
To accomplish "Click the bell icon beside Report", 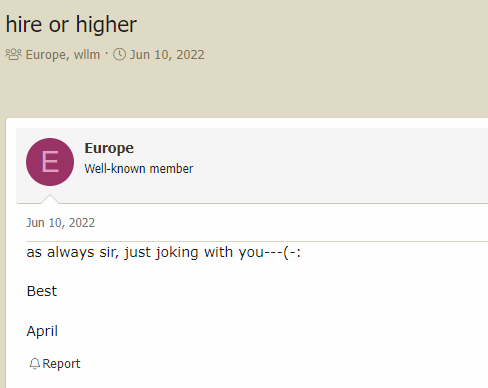I will pyautogui.click(x=35, y=364).
